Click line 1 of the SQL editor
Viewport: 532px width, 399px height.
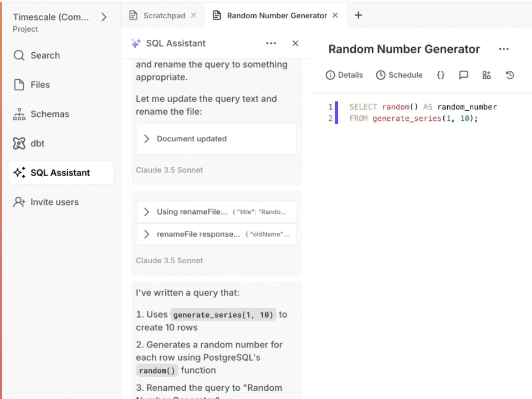423,107
